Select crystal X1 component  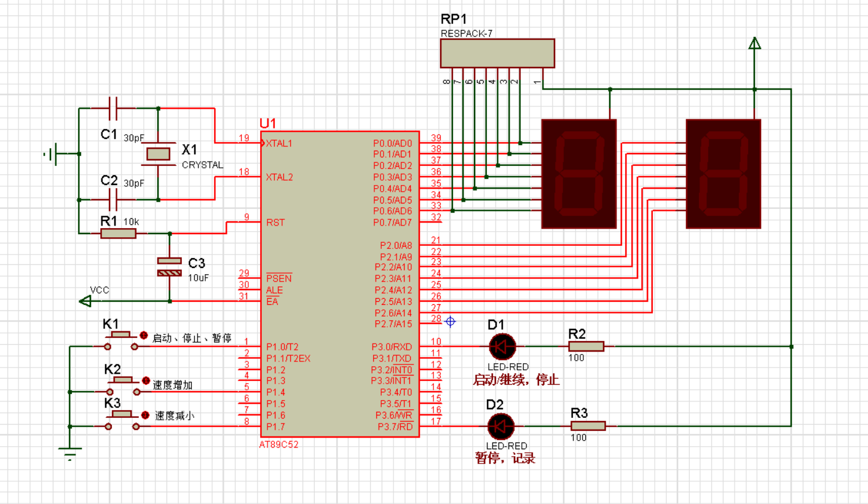coord(159,154)
